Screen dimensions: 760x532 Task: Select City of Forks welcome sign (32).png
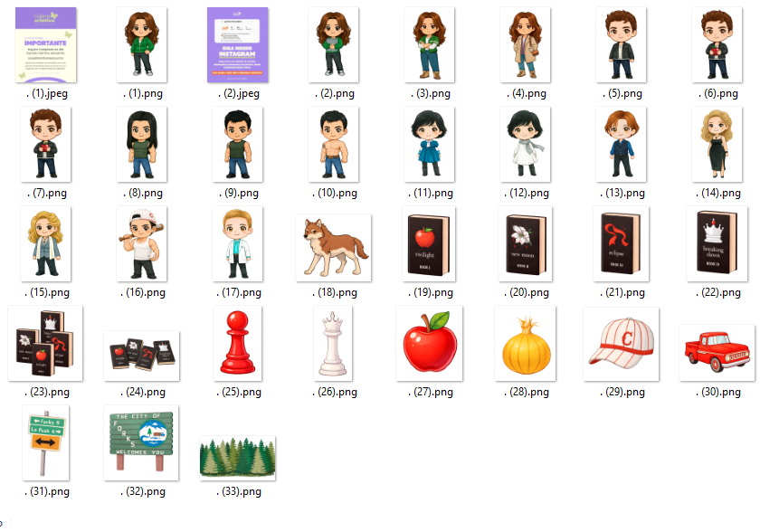141,443
